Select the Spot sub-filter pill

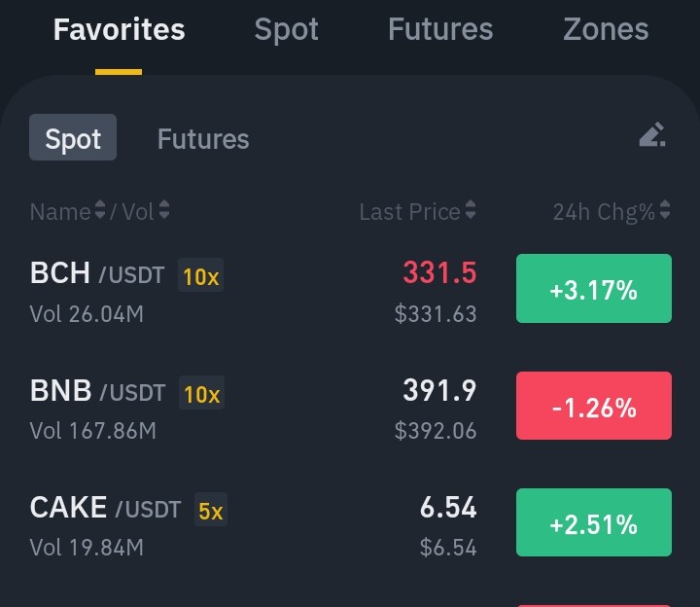pos(73,137)
